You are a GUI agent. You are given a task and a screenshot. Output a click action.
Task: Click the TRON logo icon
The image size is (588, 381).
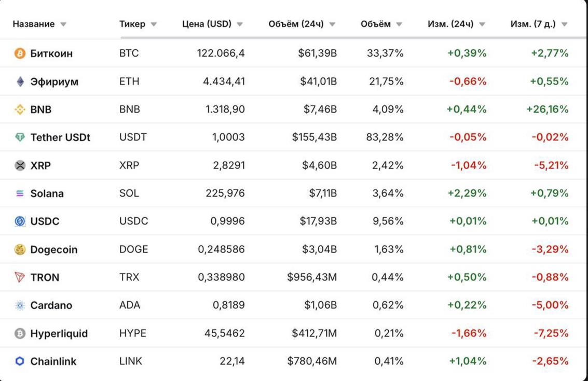(20, 277)
